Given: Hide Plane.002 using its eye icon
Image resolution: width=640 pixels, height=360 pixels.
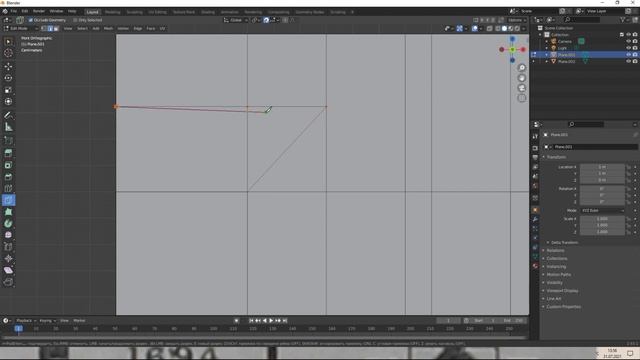Looking at the screenshot, I should [628, 61].
